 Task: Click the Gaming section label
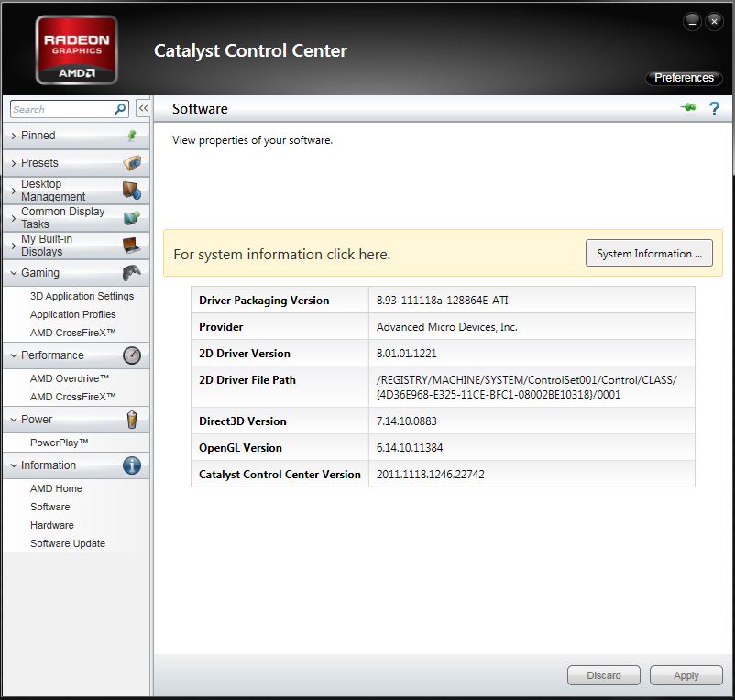click(39, 273)
